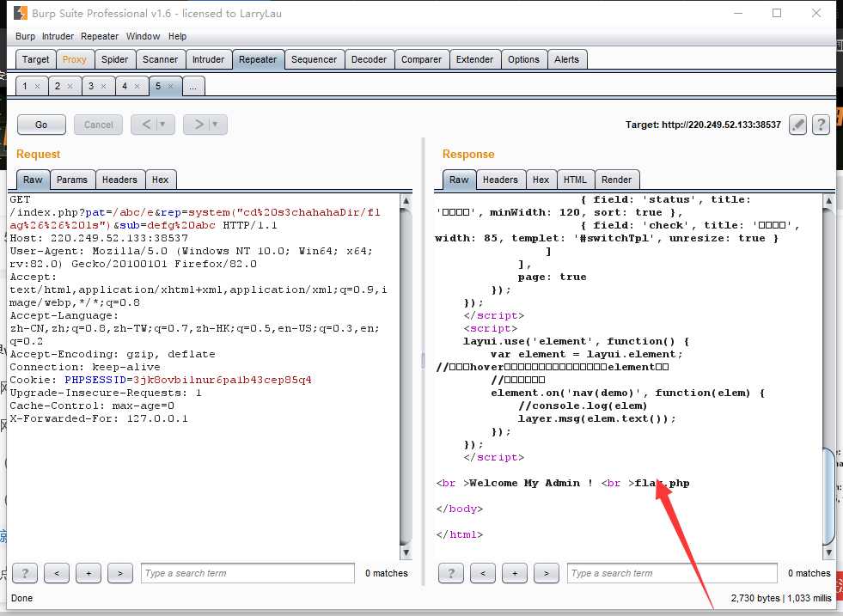
Task: Switch to the Alerts tab
Action: [x=566, y=59]
